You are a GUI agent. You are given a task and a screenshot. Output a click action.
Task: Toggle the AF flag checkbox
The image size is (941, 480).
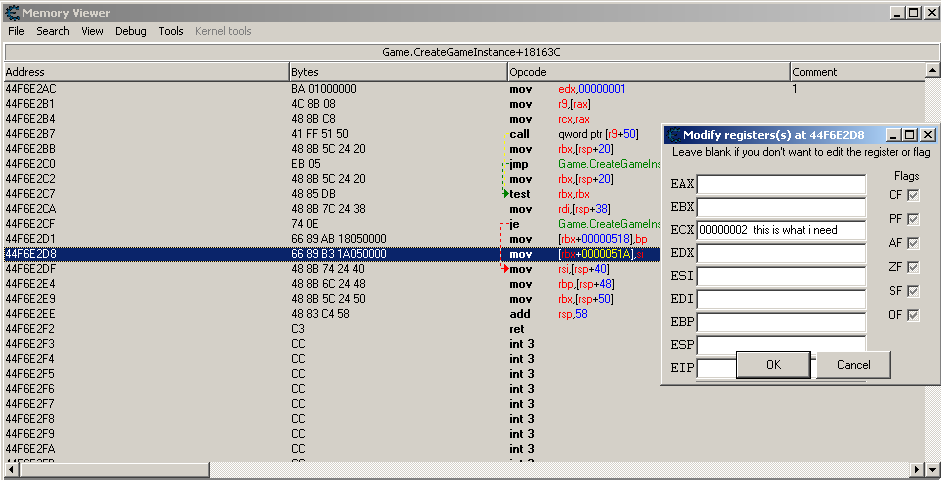coord(913,243)
